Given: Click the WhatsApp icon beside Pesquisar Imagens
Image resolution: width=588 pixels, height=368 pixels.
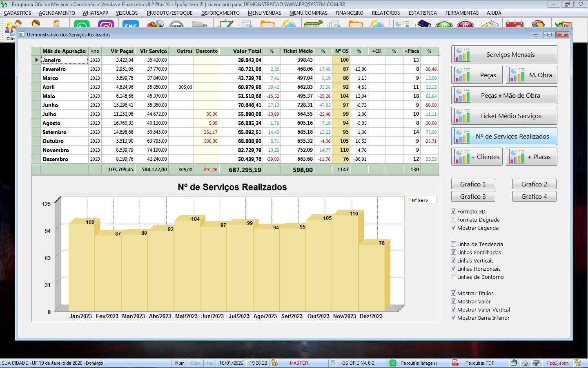Looking at the screenshot, I should click(x=393, y=363).
